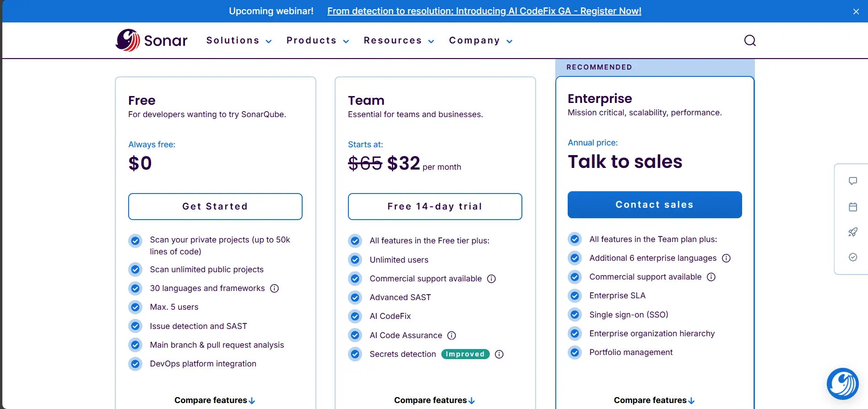This screenshot has width=868, height=409.
Task: Show info for Enterprise Commercial support available
Action: coord(711,277)
